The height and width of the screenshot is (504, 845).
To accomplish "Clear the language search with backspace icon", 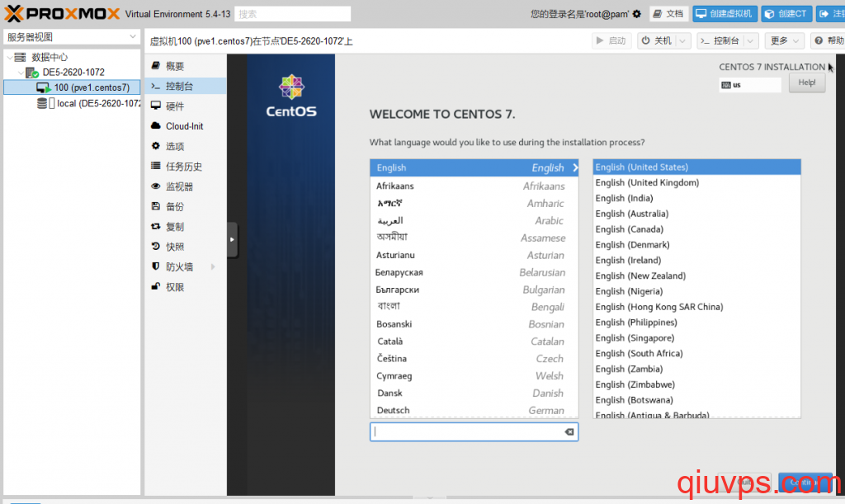I will click(x=569, y=432).
